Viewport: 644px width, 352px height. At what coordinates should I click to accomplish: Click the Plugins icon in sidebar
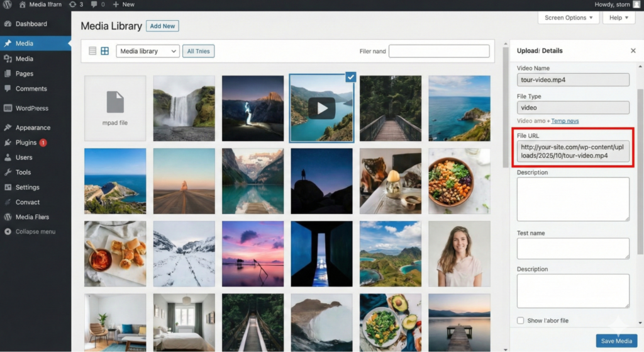tap(8, 142)
